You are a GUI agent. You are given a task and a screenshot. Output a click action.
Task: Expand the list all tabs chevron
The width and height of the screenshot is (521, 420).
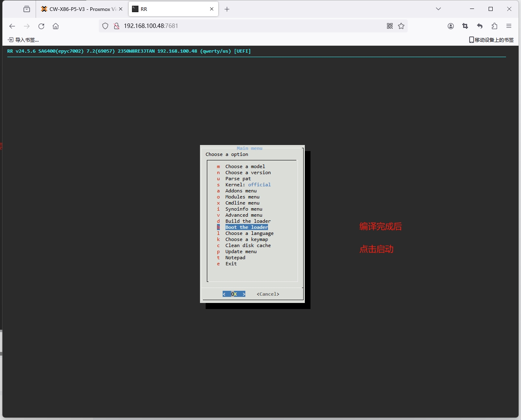tap(438, 9)
